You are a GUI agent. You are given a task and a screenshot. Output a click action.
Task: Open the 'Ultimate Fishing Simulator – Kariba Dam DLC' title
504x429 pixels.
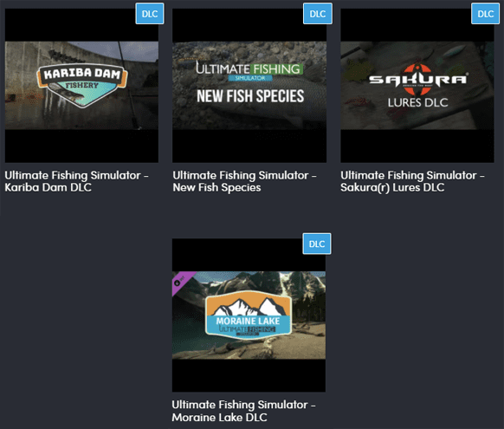76,181
